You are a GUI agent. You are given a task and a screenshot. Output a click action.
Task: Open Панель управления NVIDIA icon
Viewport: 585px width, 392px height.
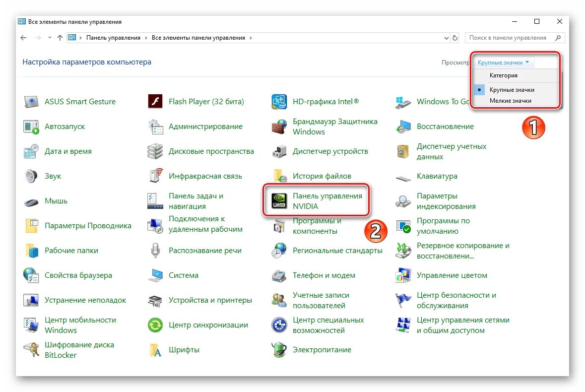pos(279,200)
